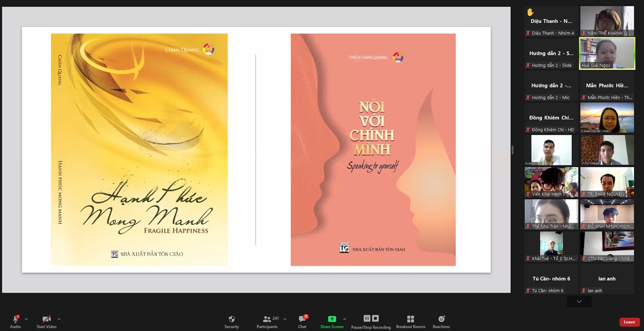Click the Nói Với Chính Mình book cover
This screenshot has width=644, height=331.
[x=373, y=149]
